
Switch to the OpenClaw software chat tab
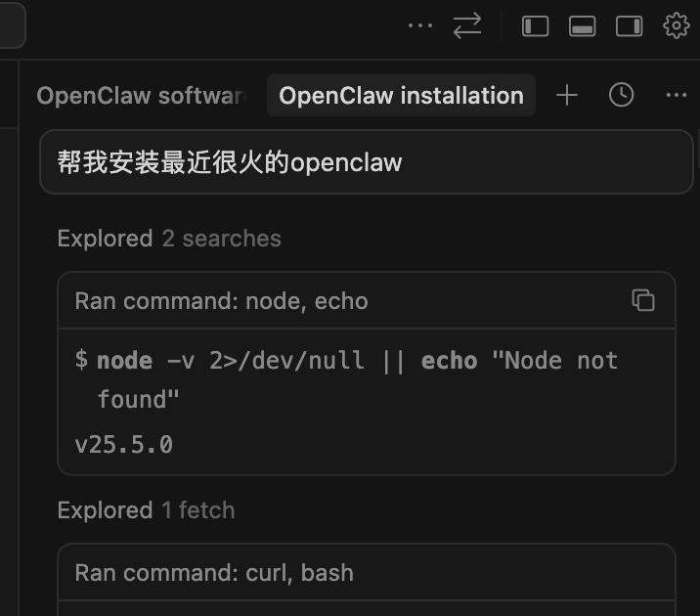click(140, 95)
